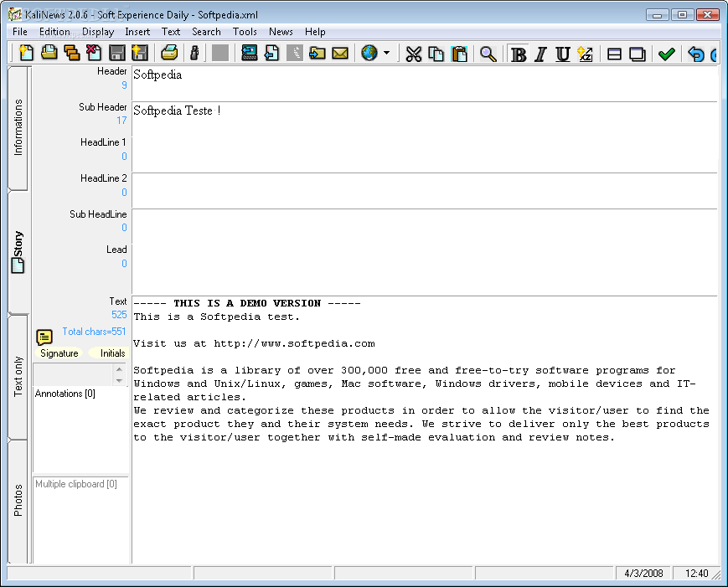
Task: Click into the Header field containing Softpedia
Action: coord(425,84)
